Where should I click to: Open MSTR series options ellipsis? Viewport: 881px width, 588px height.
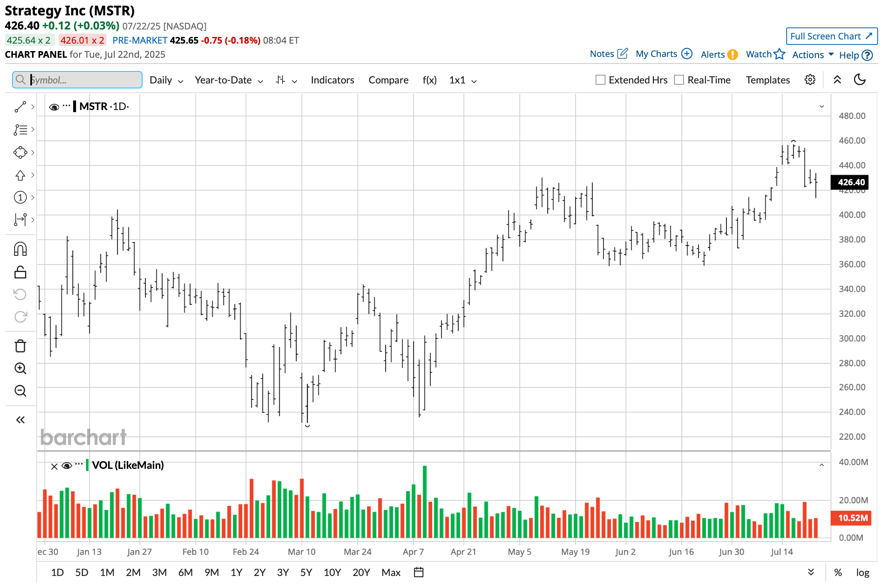(66, 106)
